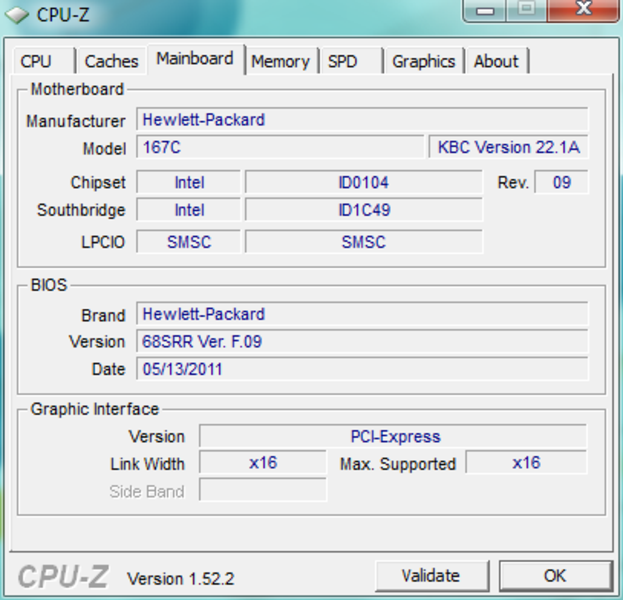This screenshot has width=623, height=600.
Task: Click the first LPCIO SMSC field
Action: pos(189,242)
